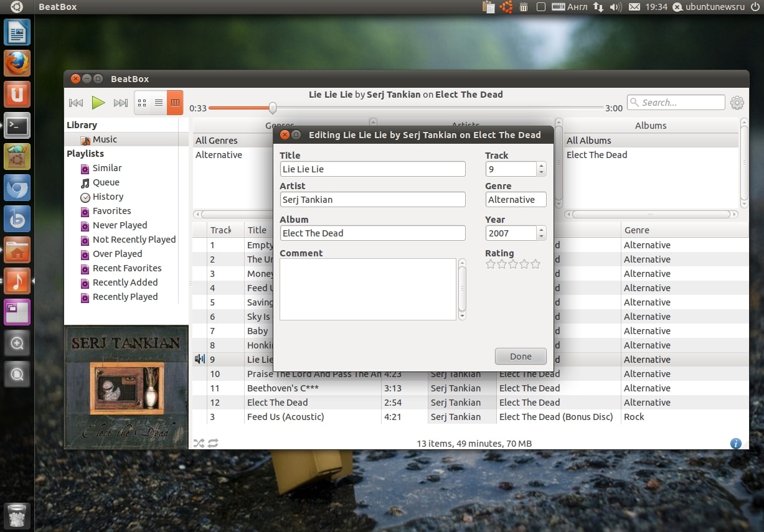The height and width of the screenshot is (532, 764).
Task: Set rating to five stars
Action: (x=535, y=264)
